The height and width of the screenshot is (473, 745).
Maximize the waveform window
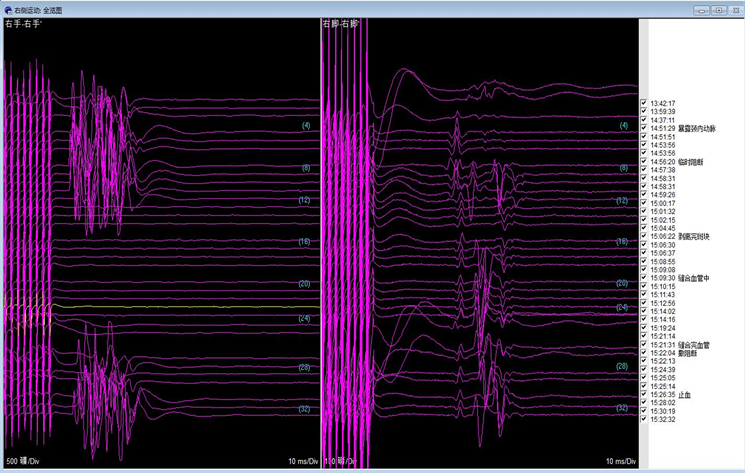pyautogui.click(x=717, y=10)
